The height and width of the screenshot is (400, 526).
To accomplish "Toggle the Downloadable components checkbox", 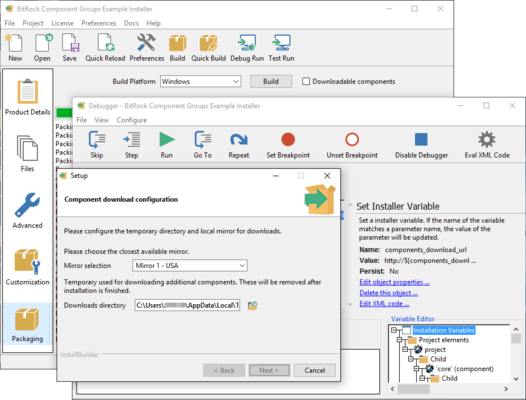I will pyautogui.click(x=306, y=81).
